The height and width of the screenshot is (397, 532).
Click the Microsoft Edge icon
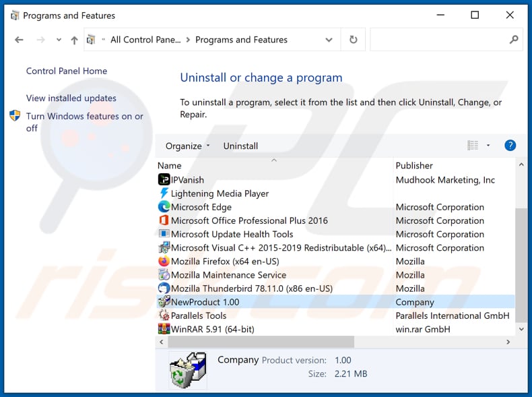pyautogui.click(x=164, y=206)
